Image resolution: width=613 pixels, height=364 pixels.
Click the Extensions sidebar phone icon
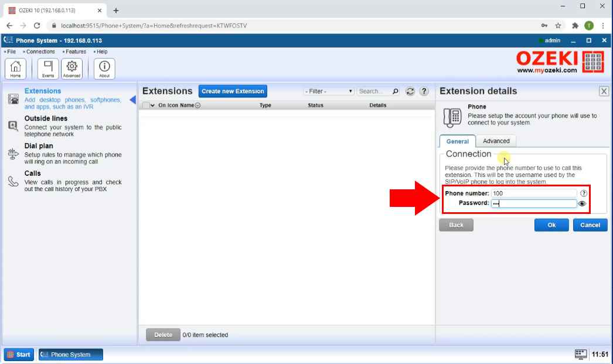click(x=13, y=99)
